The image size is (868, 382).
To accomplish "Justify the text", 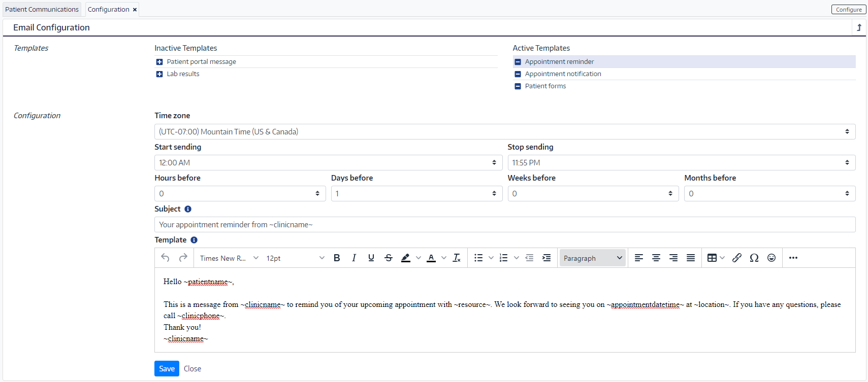I will pyautogui.click(x=691, y=258).
